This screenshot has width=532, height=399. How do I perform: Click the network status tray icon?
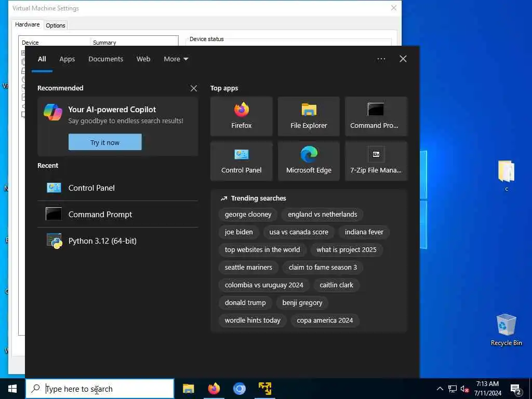tap(453, 389)
